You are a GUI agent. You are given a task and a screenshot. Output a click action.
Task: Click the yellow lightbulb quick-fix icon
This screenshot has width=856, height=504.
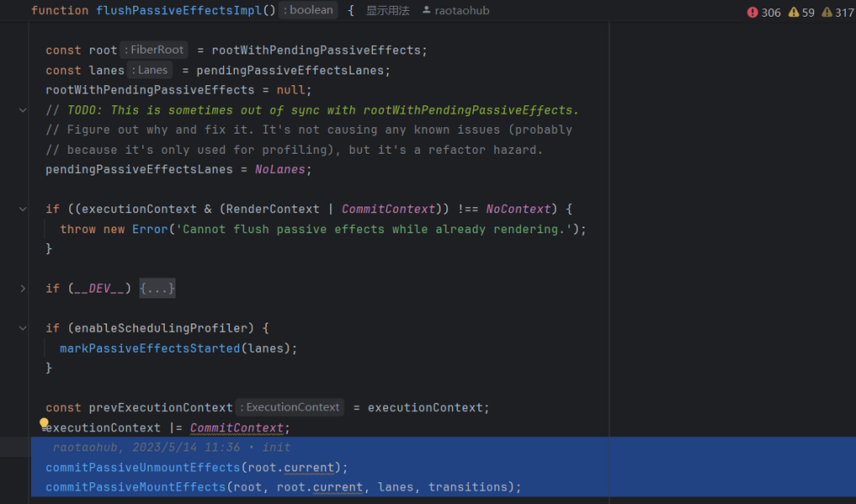coord(44,424)
